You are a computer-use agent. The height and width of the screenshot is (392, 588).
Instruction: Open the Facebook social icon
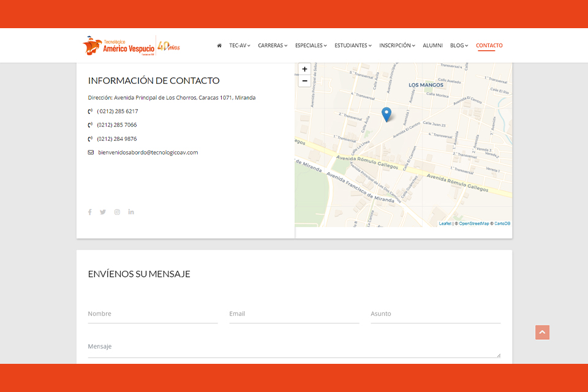pyautogui.click(x=90, y=212)
